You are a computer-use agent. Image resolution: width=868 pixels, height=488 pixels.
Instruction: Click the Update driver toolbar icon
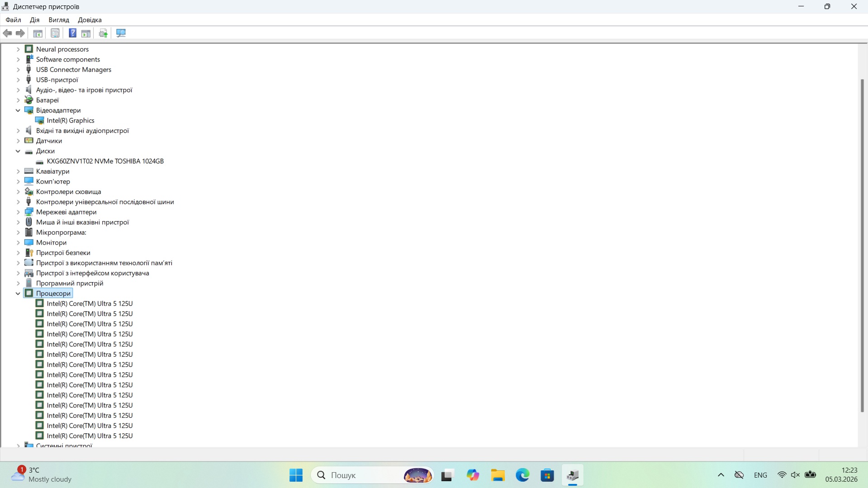tap(103, 33)
